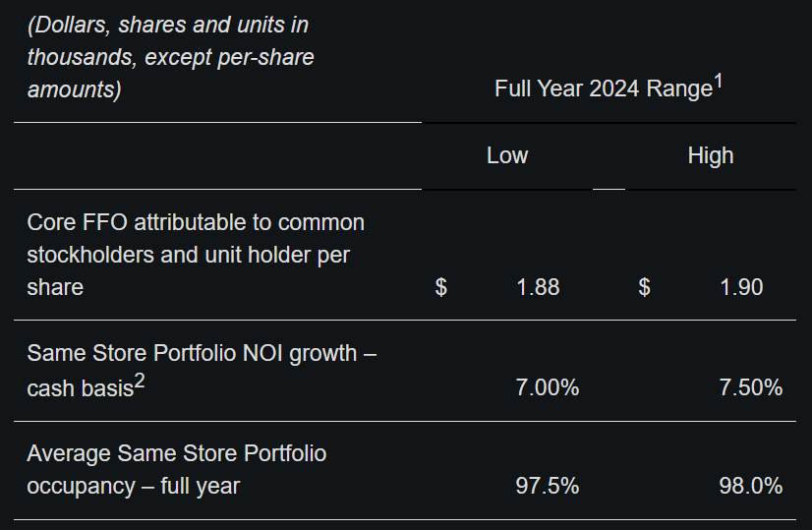Viewport: 812px width, 530px height.
Task: Click 'occupancy – full year' text
Action: pos(133,486)
